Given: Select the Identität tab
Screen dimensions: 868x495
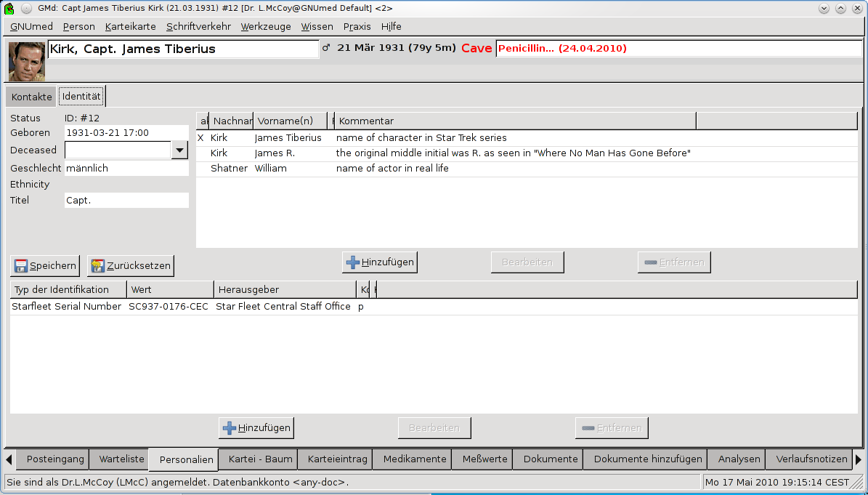Looking at the screenshot, I should coord(81,97).
